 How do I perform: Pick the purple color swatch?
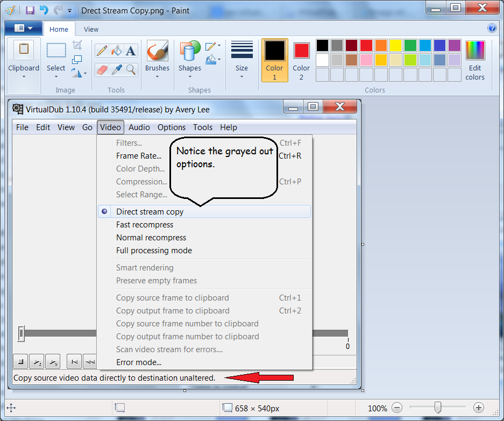[x=455, y=45]
